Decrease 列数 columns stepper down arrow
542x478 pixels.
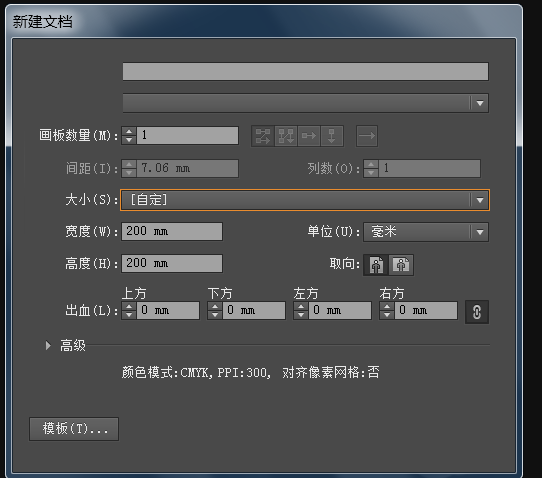pyautogui.click(x=371, y=172)
